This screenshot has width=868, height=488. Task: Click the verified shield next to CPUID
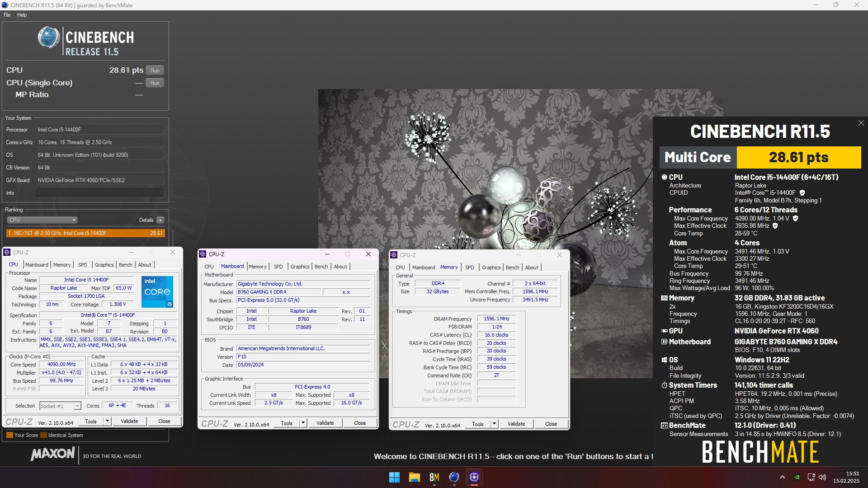click(x=802, y=193)
